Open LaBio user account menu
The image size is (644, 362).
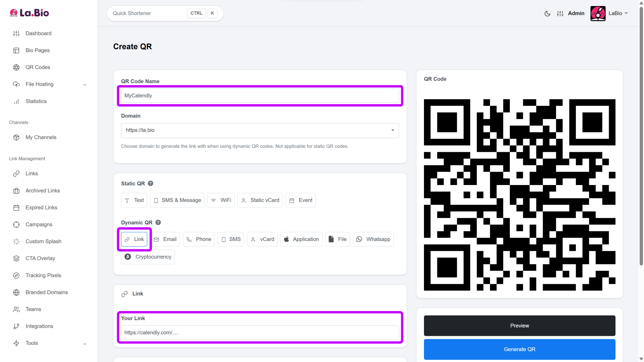pyautogui.click(x=609, y=13)
